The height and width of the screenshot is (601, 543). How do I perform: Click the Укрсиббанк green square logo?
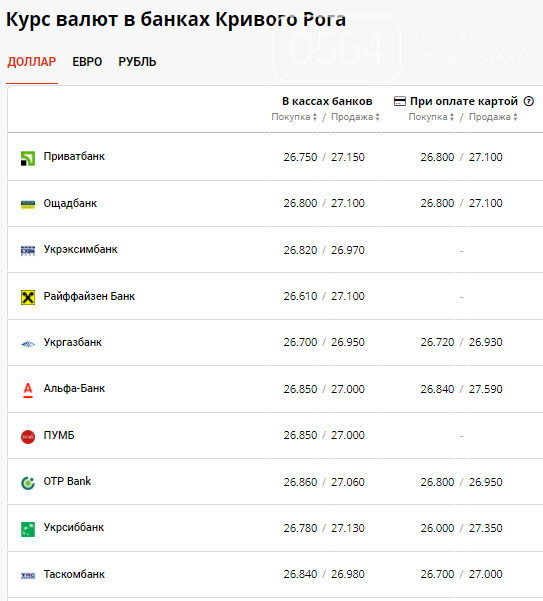pos(28,529)
